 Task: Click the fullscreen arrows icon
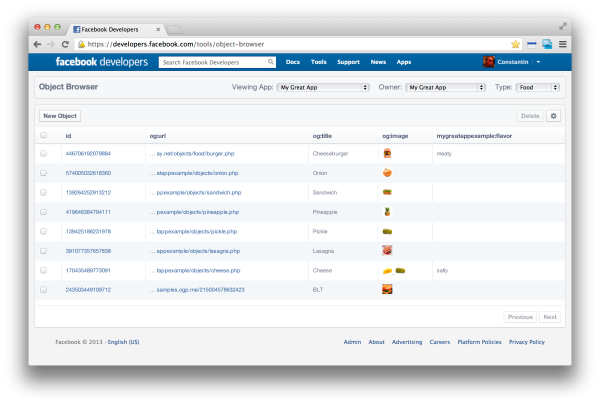point(563,26)
